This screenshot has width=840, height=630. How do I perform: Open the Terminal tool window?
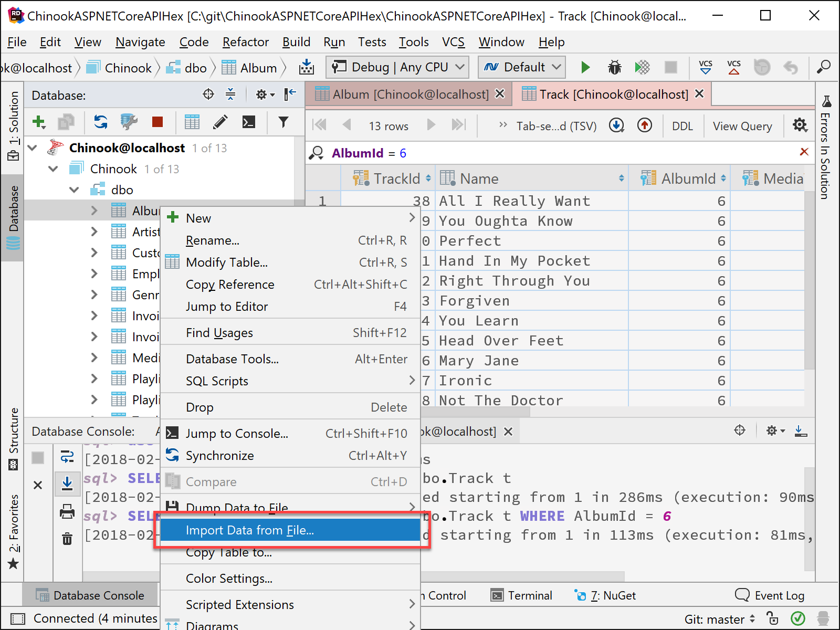tap(521, 595)
